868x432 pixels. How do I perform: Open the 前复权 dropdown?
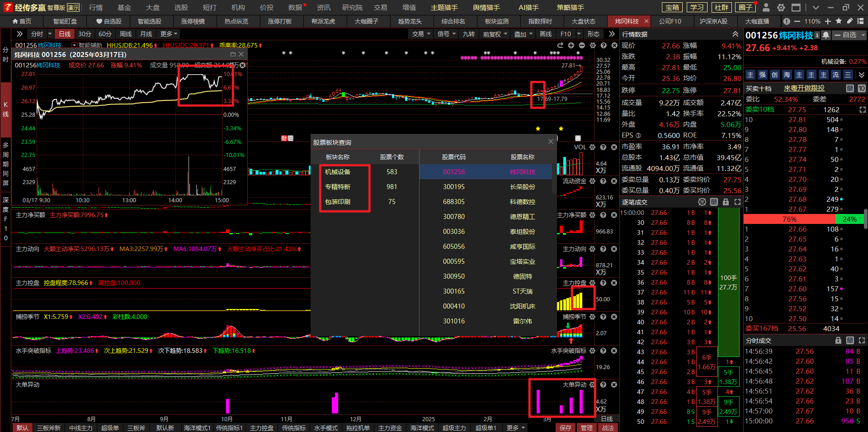click(x=495, y=34)
